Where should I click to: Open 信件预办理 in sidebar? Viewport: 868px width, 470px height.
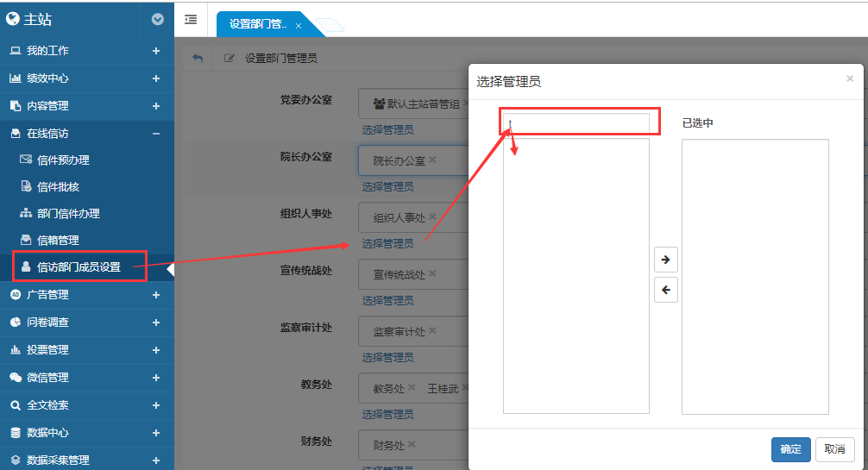[63, 160]
